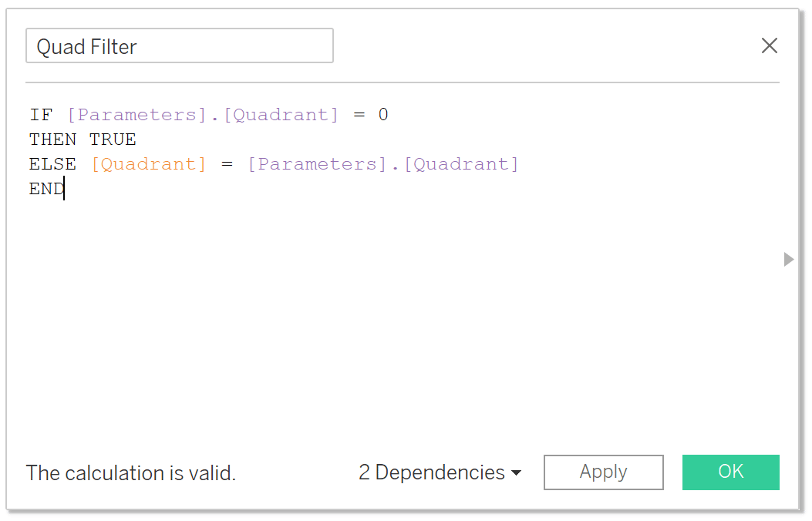
Task: Place cursor at END keyword
Action: click(46, 189)
